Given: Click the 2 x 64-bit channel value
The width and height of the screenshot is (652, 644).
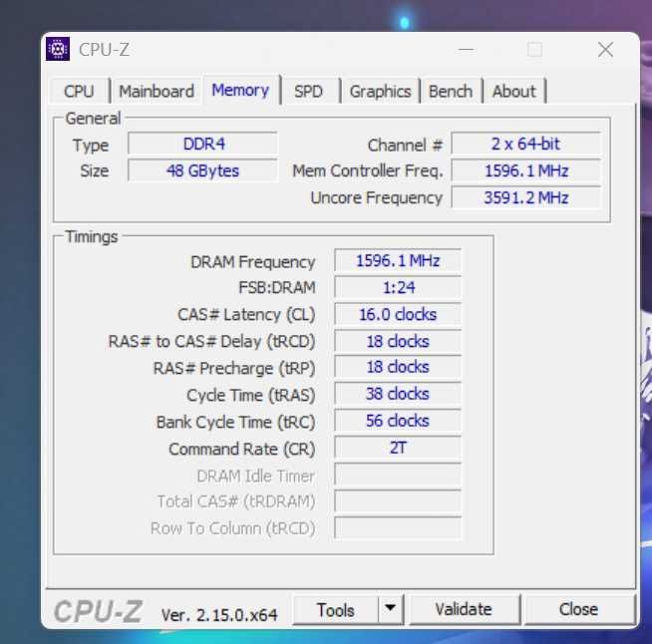Looking at the screenshot, I should pyautogui.click(x=525, y=144).
